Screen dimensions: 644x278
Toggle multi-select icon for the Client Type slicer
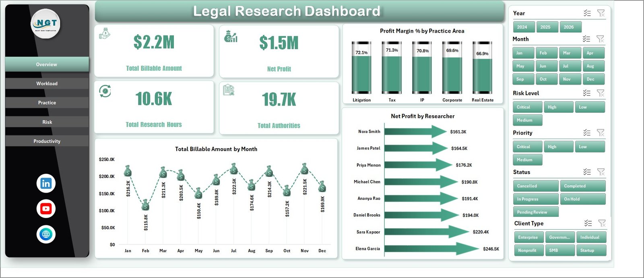588,223
